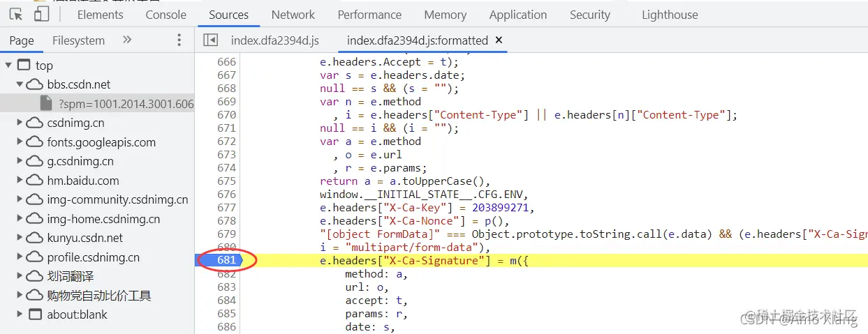Show more navigator tabs chevron

(x=127, y=40)
